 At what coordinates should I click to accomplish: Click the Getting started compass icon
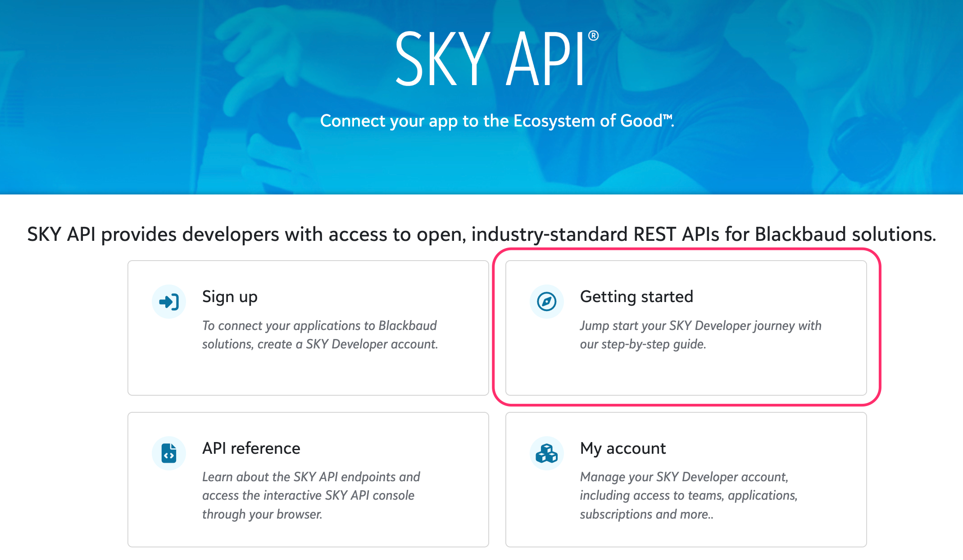pyautogui.click(x=547, y=302)
